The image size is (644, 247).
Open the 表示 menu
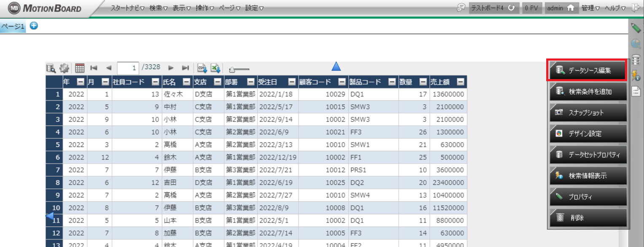pos(182,8)
